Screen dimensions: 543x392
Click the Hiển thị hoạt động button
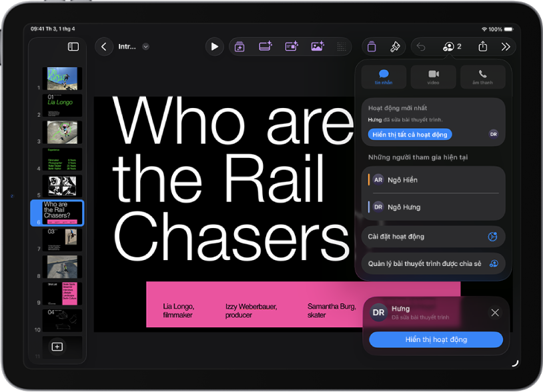coord(436,340)
